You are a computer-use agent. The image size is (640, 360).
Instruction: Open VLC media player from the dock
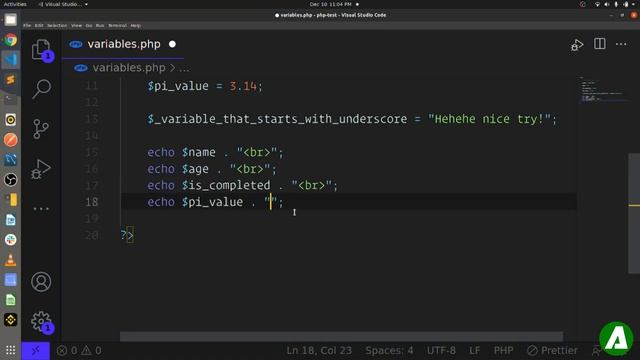[11, 260]
